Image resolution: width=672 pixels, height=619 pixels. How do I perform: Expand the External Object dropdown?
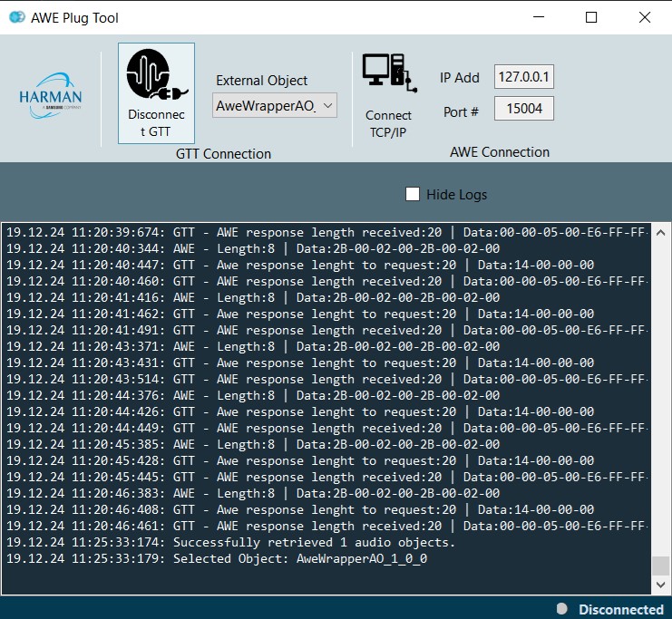(327, 106)
